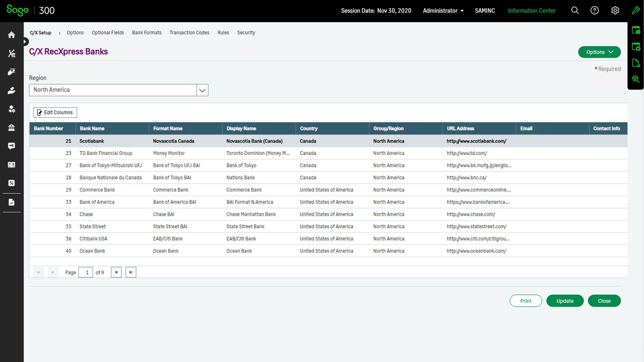This screenshot has width=644, height=362.
Task: Click the green wrench tools icon
Action: pos(635,10)
